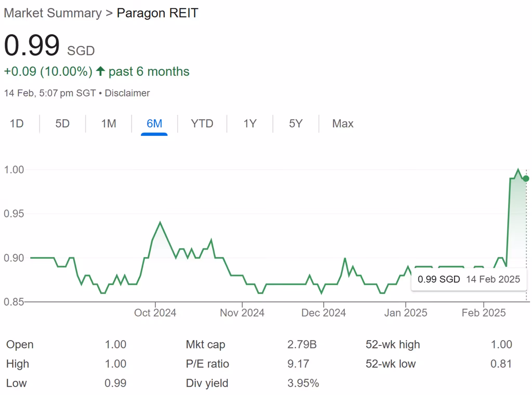Switch to the 5D range tab
The width and height of the screenshot is (532, 395).
62,124
